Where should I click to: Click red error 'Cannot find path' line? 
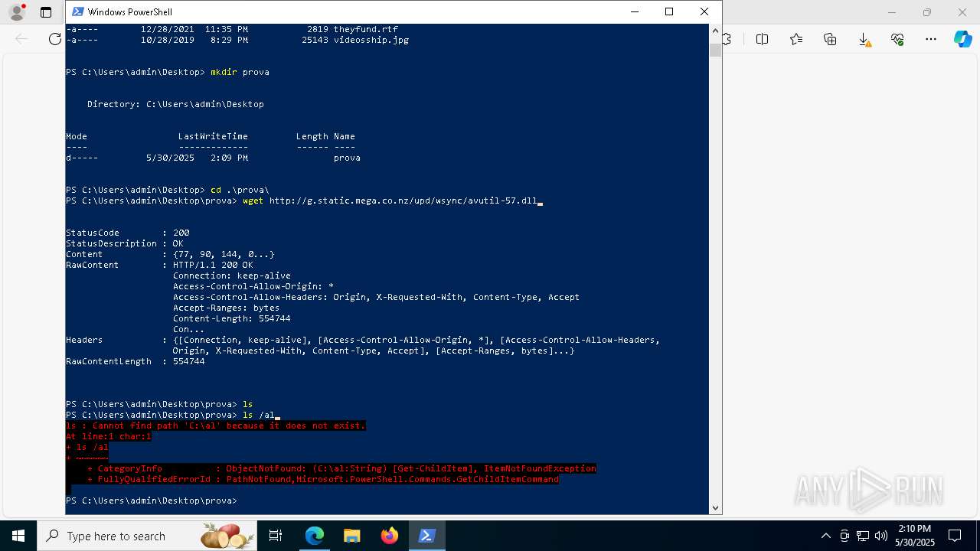[x=216, y=425]
